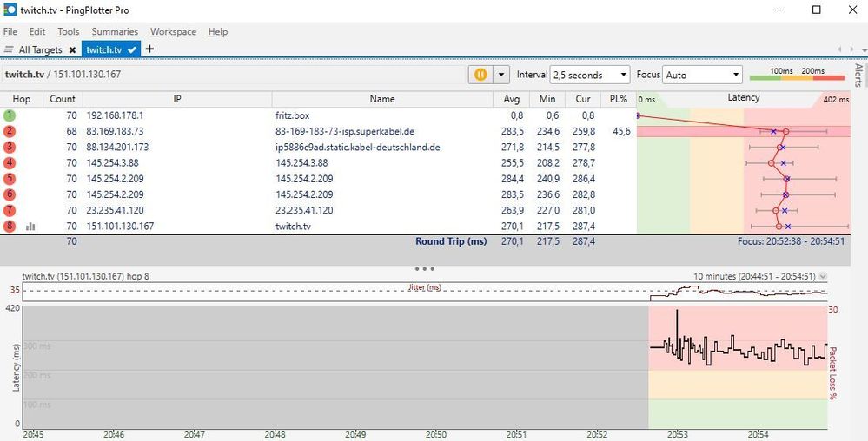This screenshot has height=441, width=868.
Task: Open the Interval 2,5 seconds combo box
Action: 590,75
